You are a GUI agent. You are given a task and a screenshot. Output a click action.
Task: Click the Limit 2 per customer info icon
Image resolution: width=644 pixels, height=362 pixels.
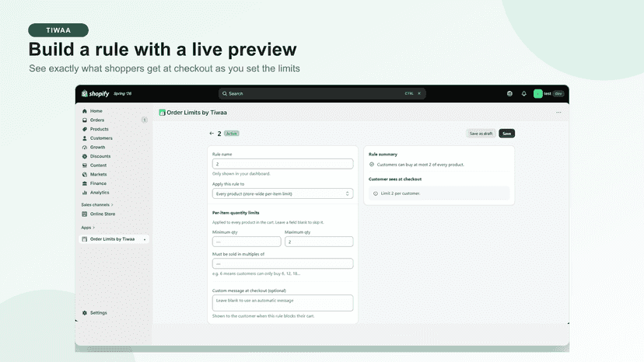click(376, 193)
